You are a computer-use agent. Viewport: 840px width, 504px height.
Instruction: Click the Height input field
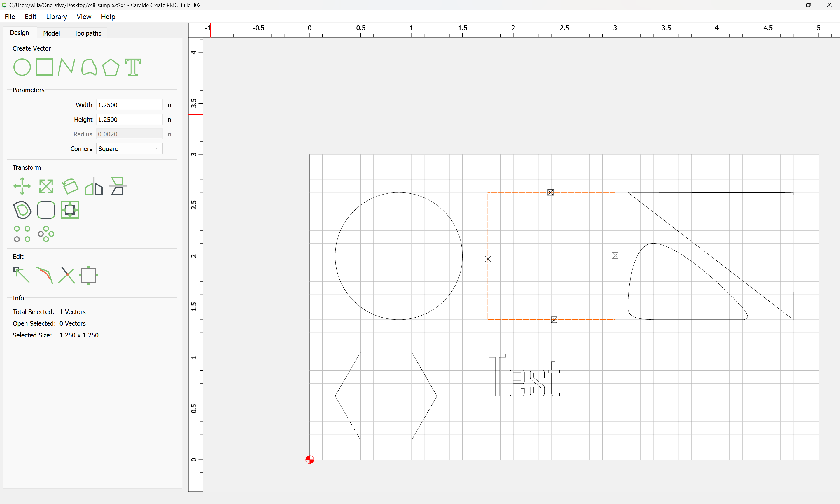129,120
